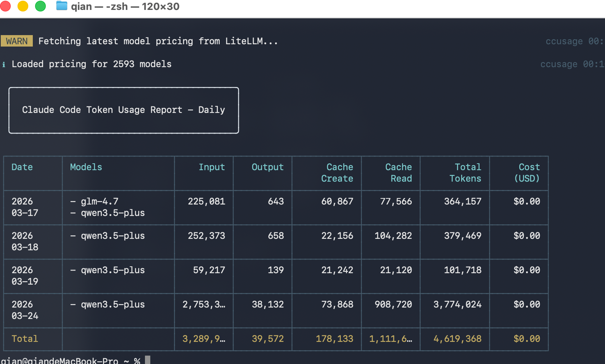This screenshot has width=605, height=364.
Task: Click the 'Cache Create' column header
Action: (337, 173)
